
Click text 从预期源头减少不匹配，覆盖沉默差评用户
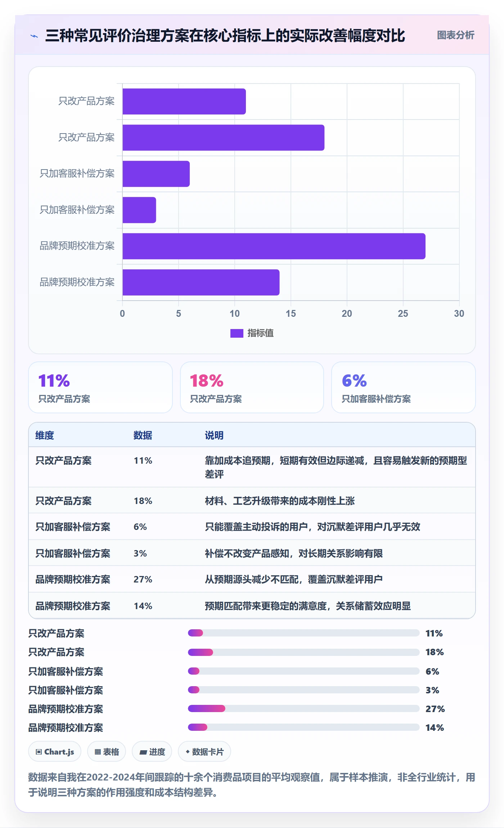[x=294, y=579]
